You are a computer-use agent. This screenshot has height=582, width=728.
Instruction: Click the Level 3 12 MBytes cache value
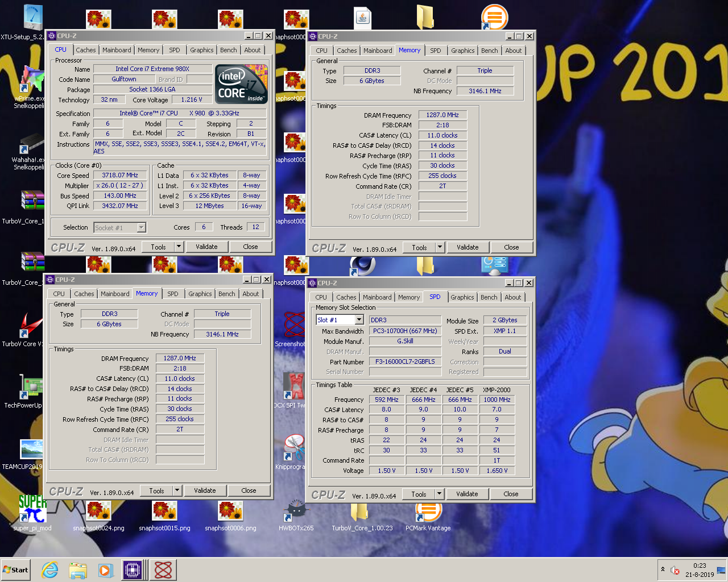pos(209,206)
